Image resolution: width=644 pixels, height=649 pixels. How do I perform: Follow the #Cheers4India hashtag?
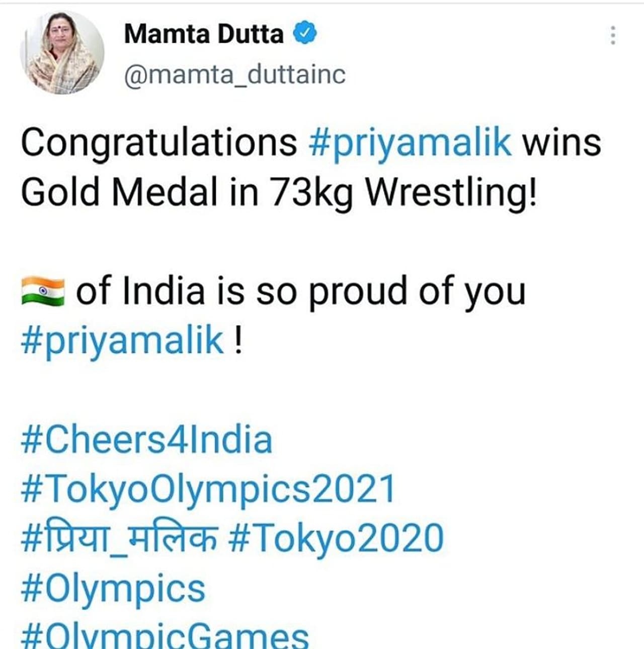point(146,440)
